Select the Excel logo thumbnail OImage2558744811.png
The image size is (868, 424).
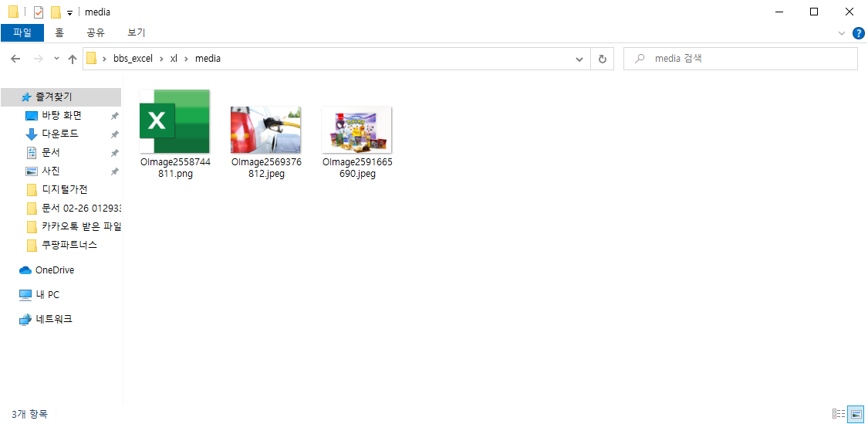click(174, 120)
